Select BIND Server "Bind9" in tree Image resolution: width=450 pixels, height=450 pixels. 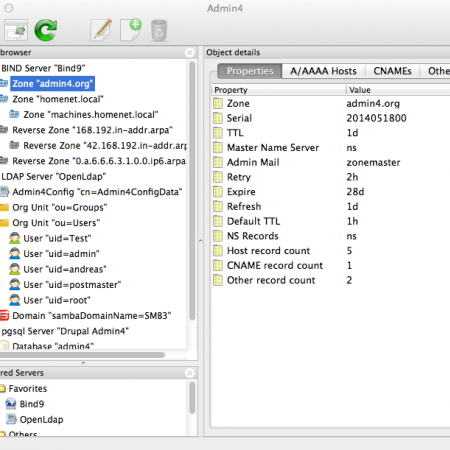tap(43, 68)
